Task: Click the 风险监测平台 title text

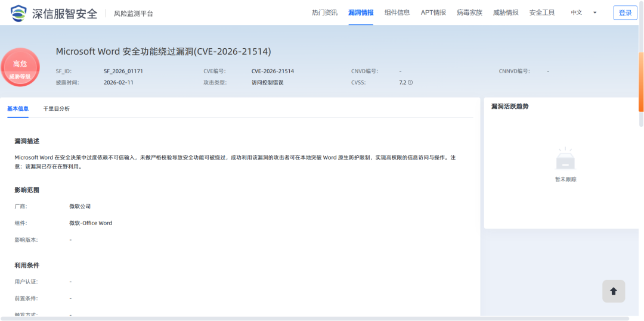Action: pyautogui.click(x=134, y=14)
